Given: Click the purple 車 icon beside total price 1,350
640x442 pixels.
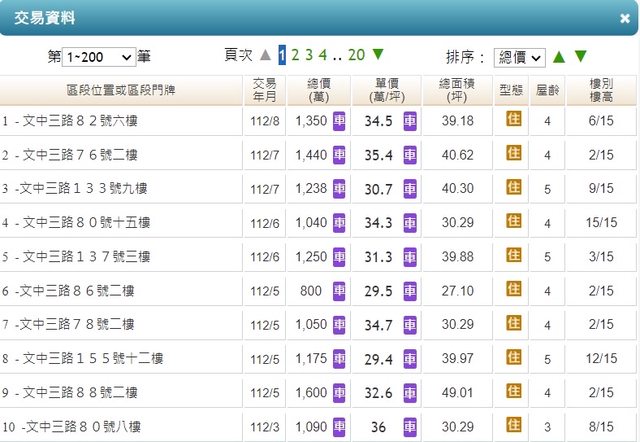Looking at the screenshot, I should coord(339,120).
